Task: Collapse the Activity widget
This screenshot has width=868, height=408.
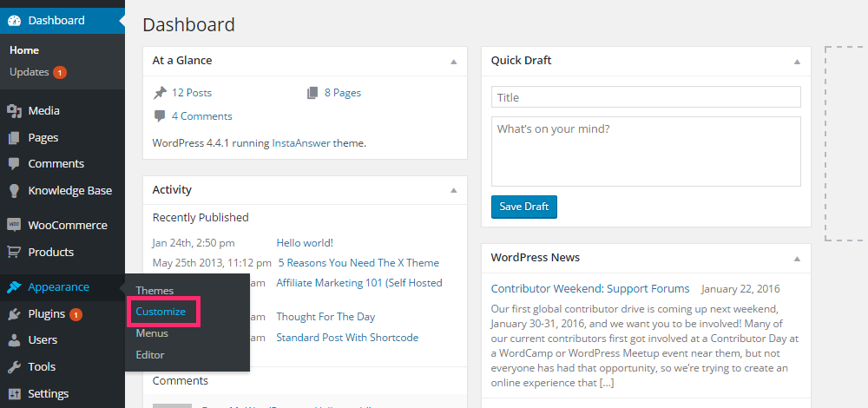Action: [454, 190]
